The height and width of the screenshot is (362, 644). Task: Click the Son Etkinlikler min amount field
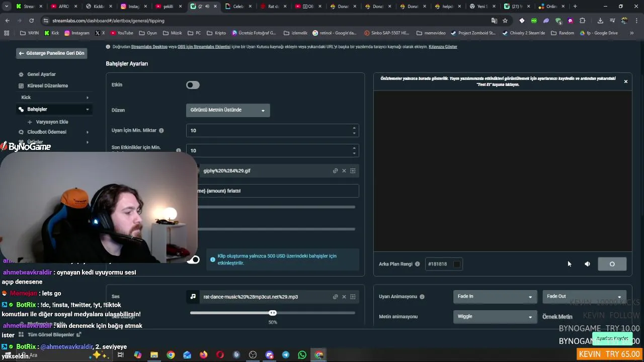[272, 150]
